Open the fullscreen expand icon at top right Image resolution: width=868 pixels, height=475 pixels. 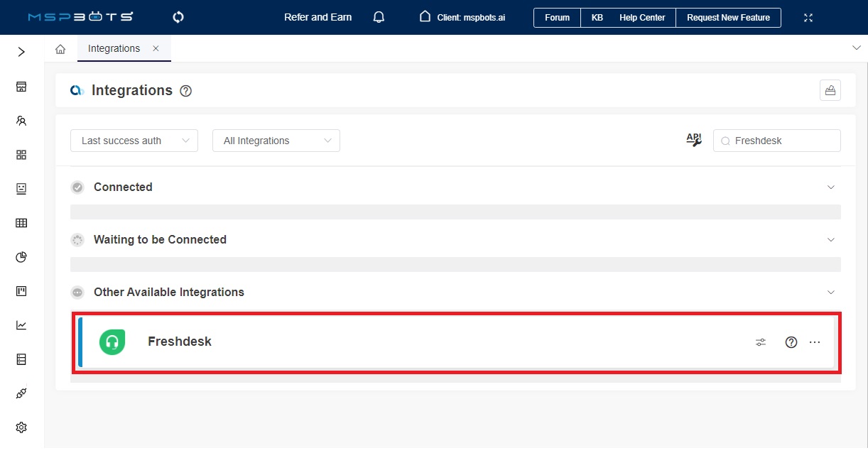point(808,17)
